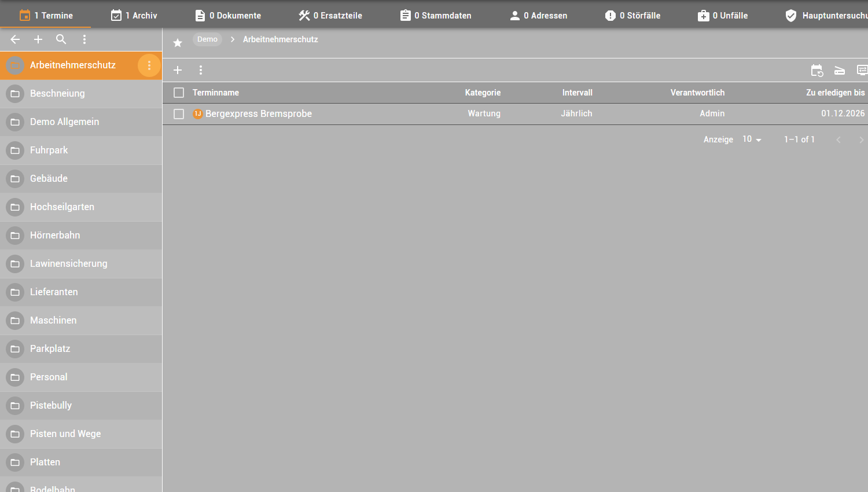Screen dimensions: 868x492
Task: Go to previous page arrow
Action: click(x=838, y=139)
